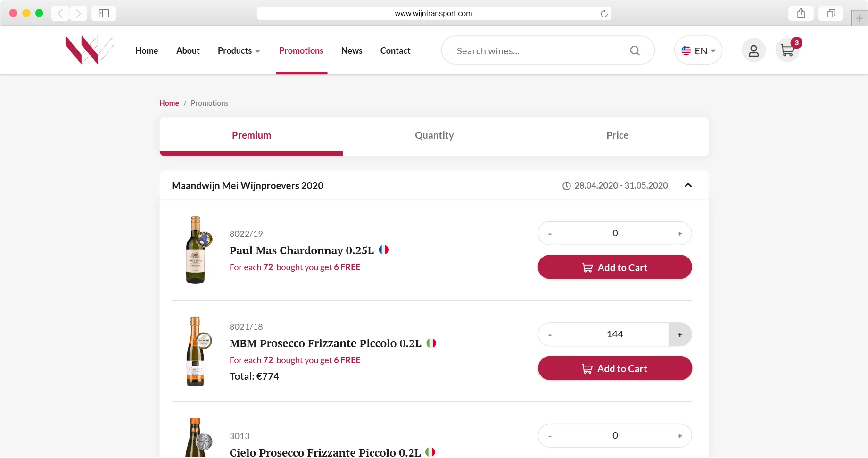Decrease quantity for MBM Prosecco Frizzante
The image size is (868, 458).
tap(550, 334)
